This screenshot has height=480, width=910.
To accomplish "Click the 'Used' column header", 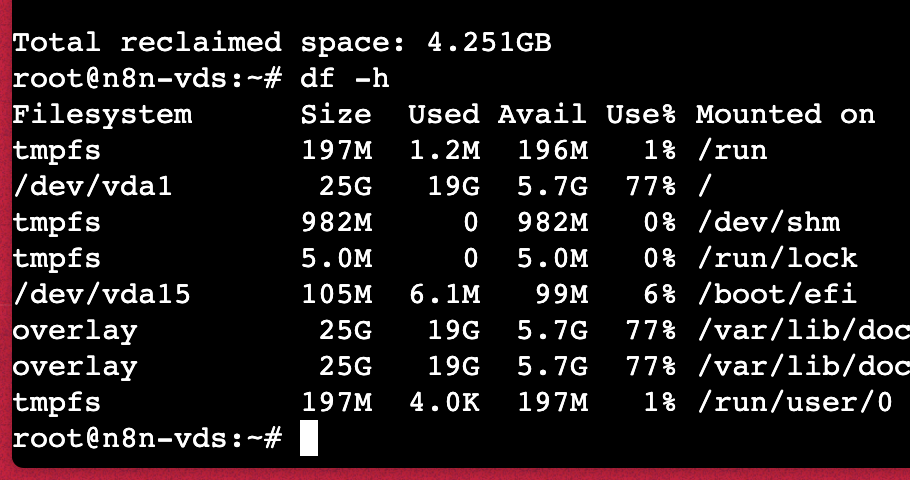I will pos(444,114).
